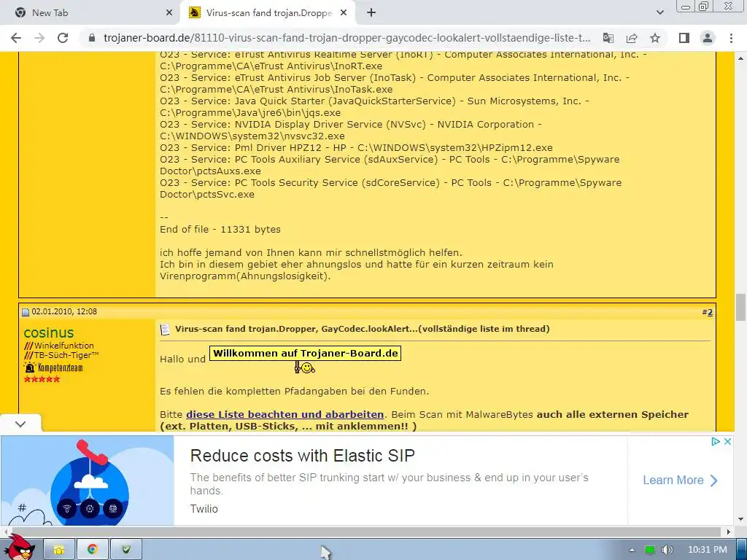Open a new browser tab
747x560 pixels.
(371, 13)
